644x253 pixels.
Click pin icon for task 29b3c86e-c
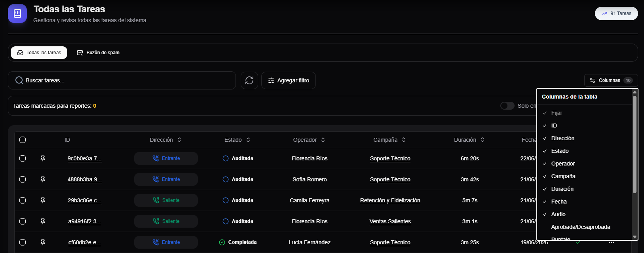(x=43, y=200)
